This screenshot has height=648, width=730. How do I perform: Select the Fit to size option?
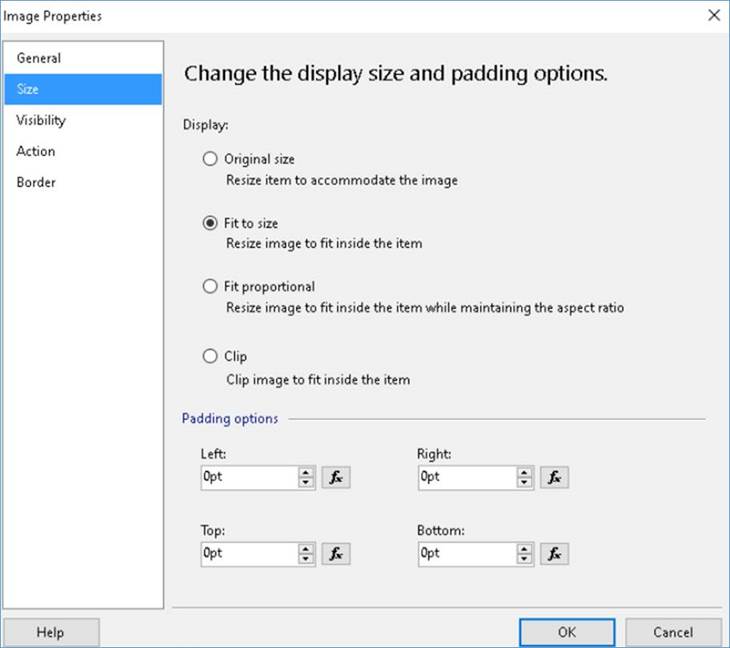coord(210,223)
